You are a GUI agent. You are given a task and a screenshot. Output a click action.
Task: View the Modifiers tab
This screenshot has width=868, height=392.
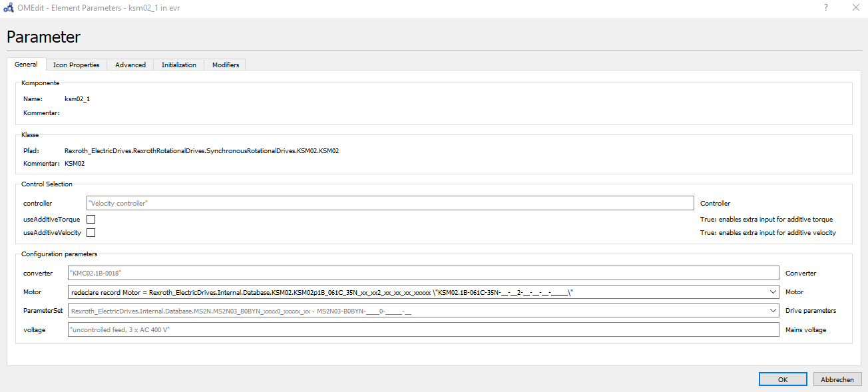(x=225, y=65)
